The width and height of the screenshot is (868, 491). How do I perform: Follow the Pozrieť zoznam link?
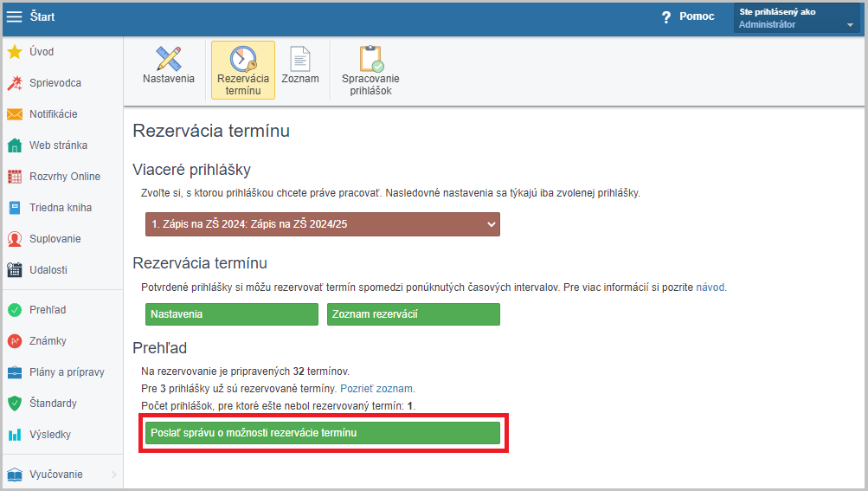coord(376,389)
